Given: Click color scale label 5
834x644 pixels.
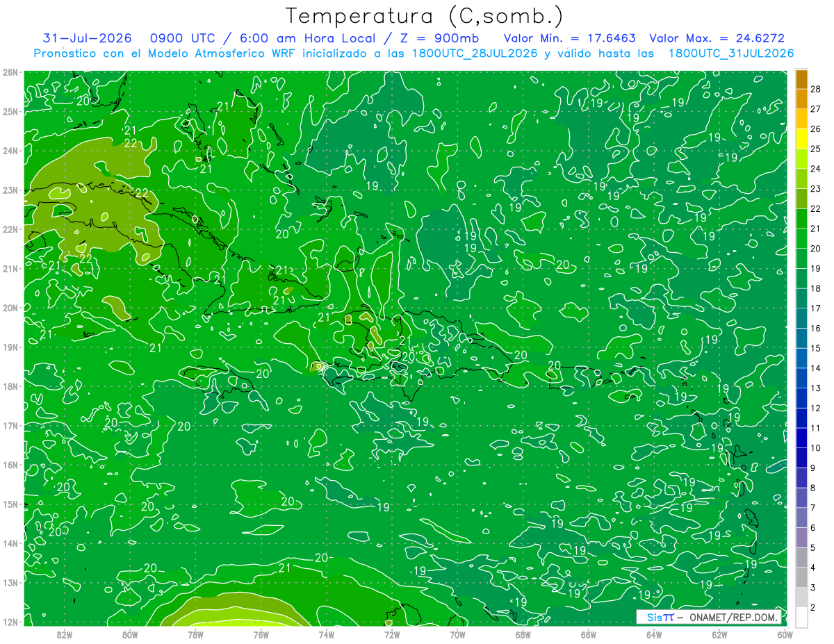Looking at the screenshot, I should [813, 548].
